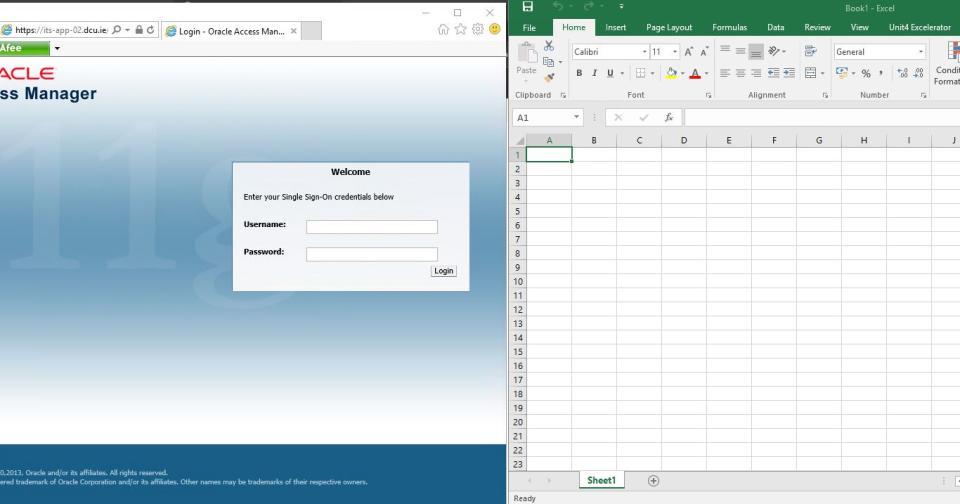Click the Fill Color yellow paint bucket
Screen dimensions: 960x504
tap(672, 73)
